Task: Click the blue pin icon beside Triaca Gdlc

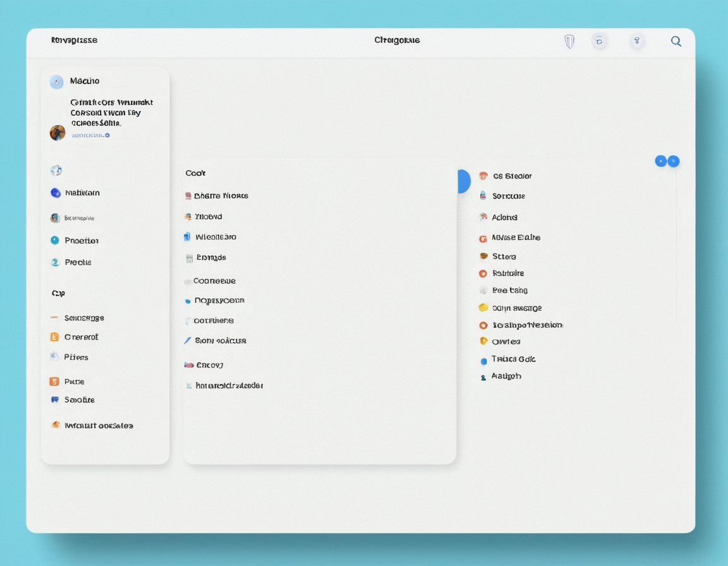Action: point(483,361)
